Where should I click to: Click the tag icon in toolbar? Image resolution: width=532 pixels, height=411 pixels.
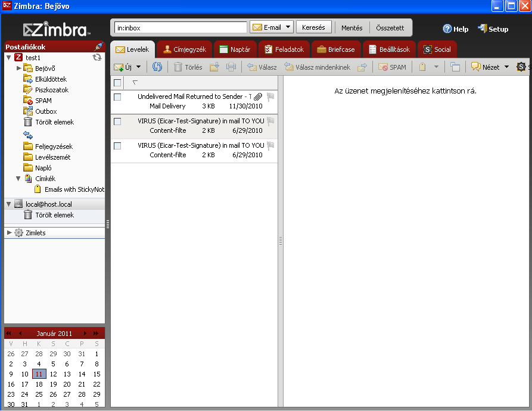pos(422,67)
